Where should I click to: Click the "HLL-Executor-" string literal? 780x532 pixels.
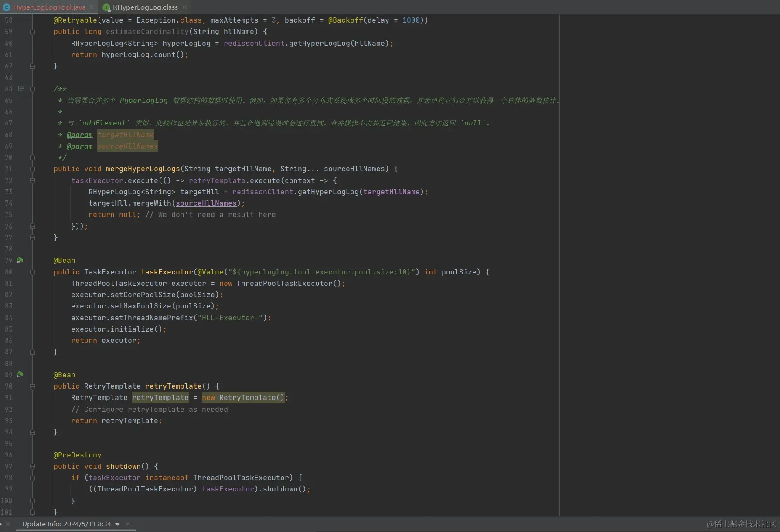click(x=230, y=318)
